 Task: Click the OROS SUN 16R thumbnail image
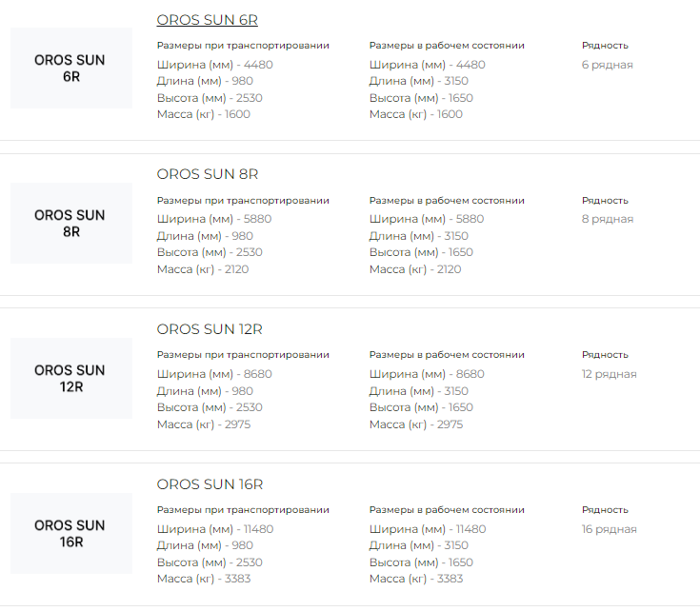(70, 533)
